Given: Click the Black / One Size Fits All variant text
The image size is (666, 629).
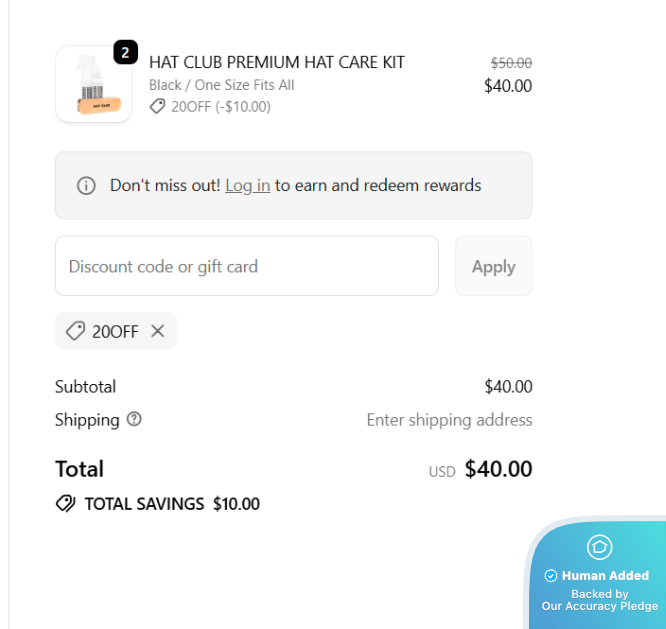Looking at the screenshot, I should [x=221, y=85].
